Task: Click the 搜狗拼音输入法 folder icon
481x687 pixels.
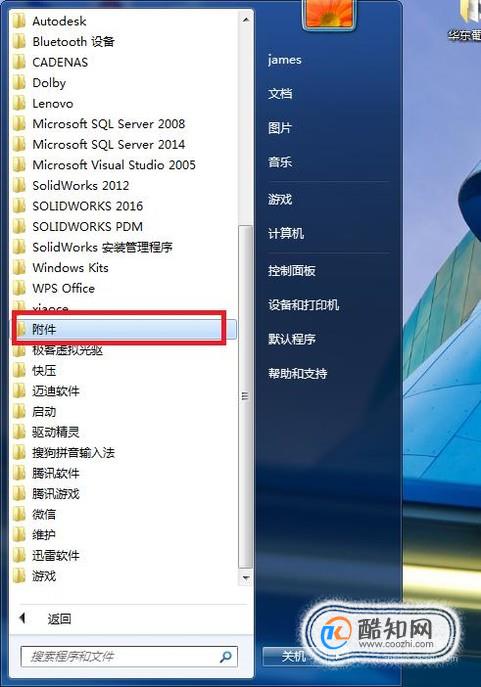Action: [x=19, y=453]
